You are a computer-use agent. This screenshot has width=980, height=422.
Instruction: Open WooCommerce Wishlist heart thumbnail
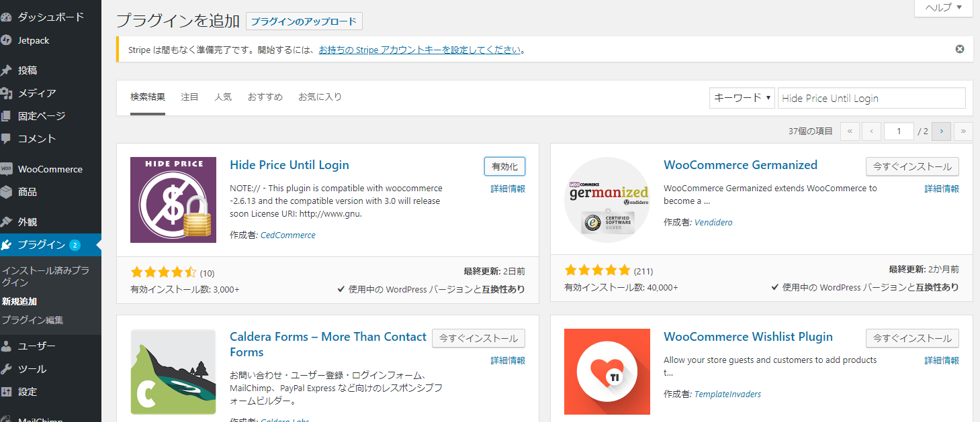pos(607,372)
